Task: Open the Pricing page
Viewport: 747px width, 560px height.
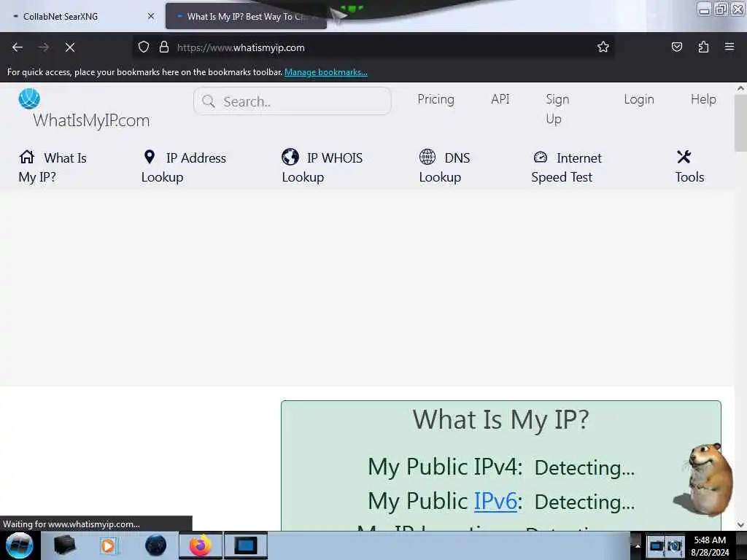Action: tap(436, 99)
